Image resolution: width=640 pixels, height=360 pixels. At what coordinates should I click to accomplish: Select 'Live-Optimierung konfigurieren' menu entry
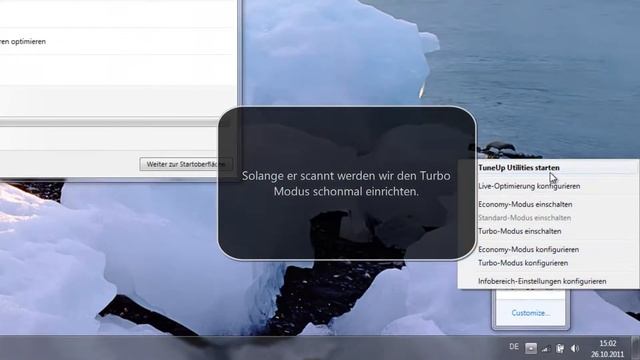click(529, 186)
